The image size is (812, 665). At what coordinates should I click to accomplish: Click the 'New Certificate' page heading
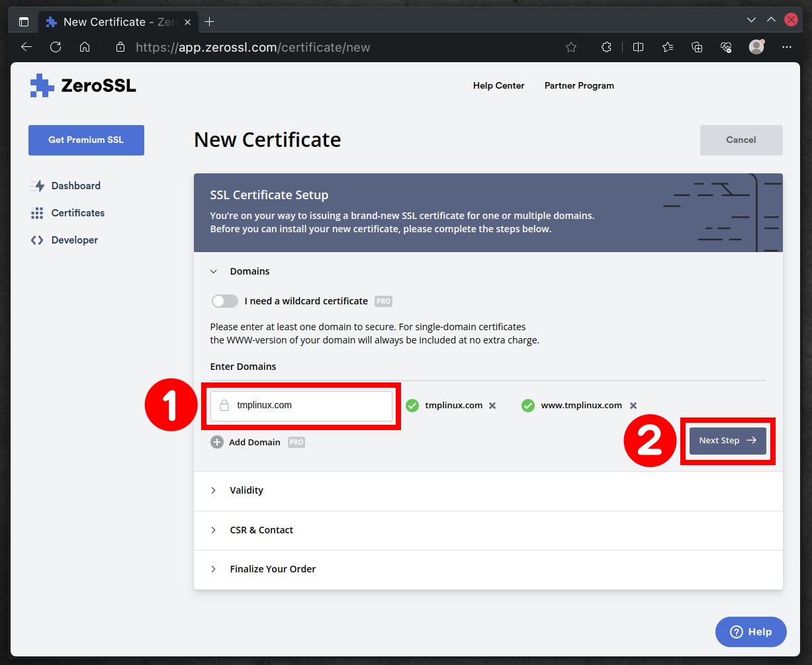tap(267, 140)
